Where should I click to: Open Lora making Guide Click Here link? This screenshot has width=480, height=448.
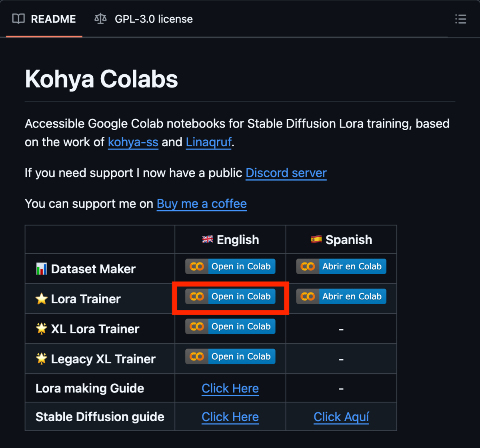[x=230, y=388]
